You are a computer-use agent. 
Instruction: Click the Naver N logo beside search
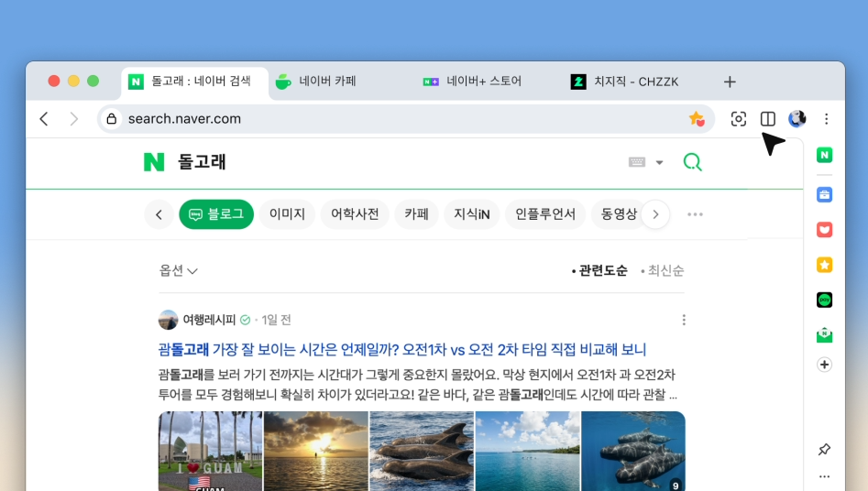click(154, 161)
